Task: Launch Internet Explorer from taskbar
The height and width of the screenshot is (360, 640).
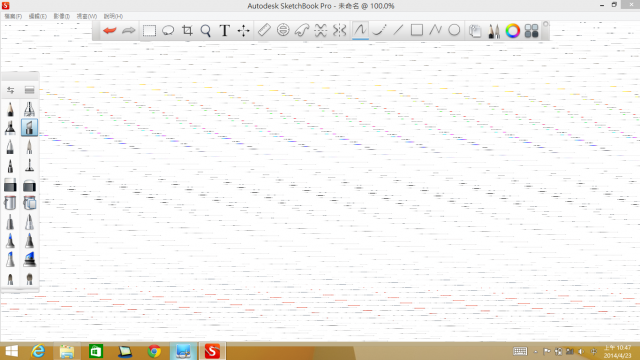Action: 38,351
